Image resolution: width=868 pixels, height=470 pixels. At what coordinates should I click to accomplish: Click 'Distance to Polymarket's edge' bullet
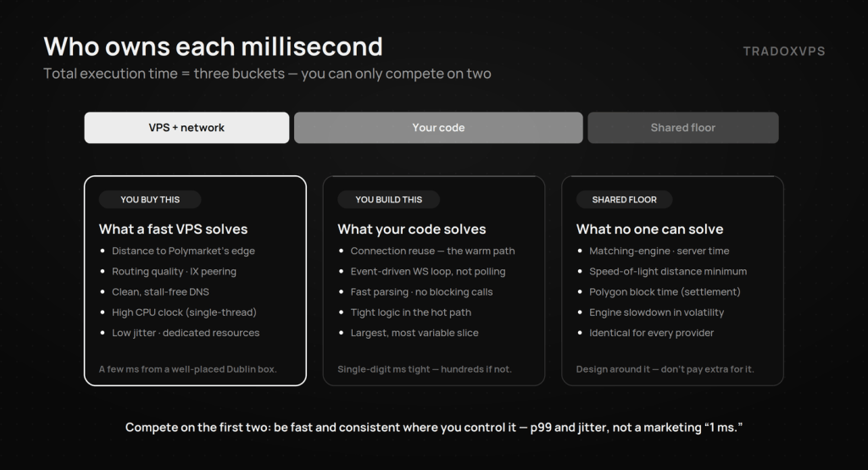pos(183,251)
